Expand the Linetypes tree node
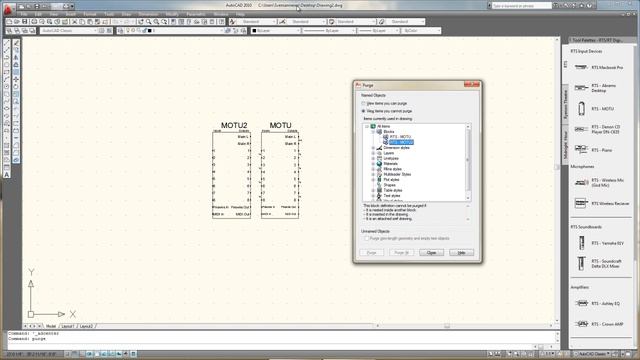640x360 pixels. tap(373, 158)
